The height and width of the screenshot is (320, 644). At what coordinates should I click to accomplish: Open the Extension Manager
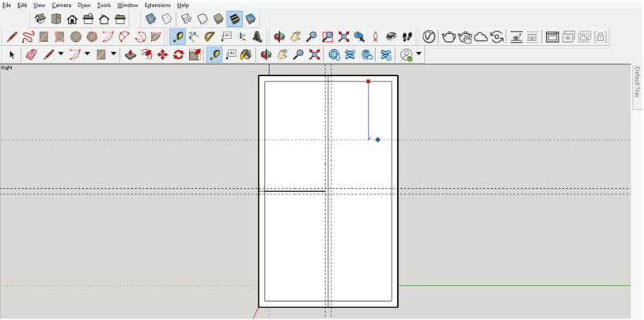tap(385, 55)
